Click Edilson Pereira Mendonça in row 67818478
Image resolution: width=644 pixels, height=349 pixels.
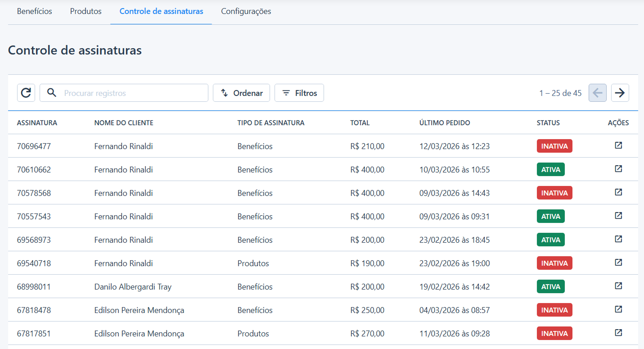[x=139, y=310]
